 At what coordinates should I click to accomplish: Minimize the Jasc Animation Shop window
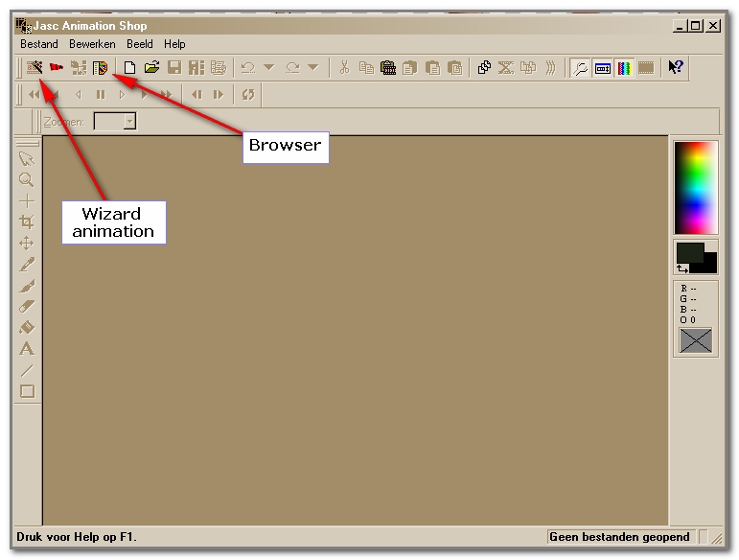coord(681,26)
